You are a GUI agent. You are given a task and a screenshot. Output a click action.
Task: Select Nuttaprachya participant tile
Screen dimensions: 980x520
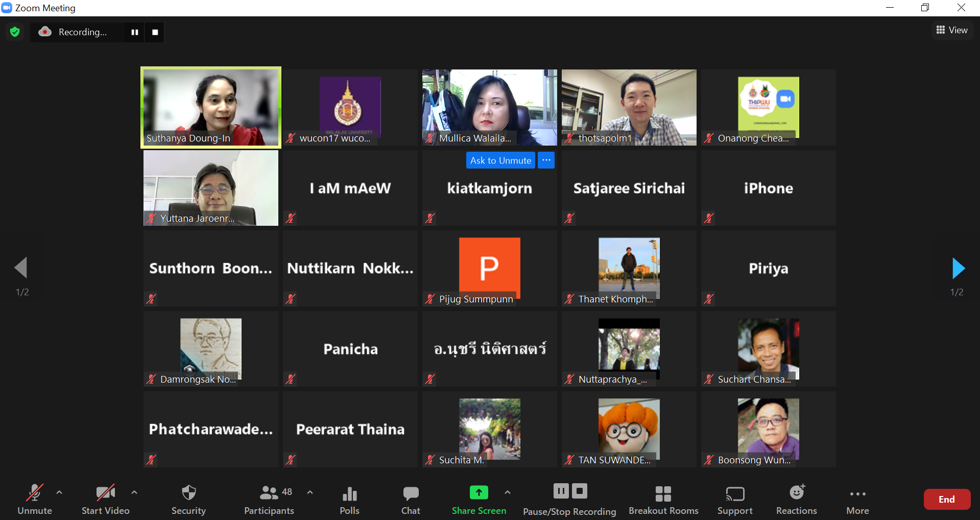pyautogui.click(x=629, y=349)
